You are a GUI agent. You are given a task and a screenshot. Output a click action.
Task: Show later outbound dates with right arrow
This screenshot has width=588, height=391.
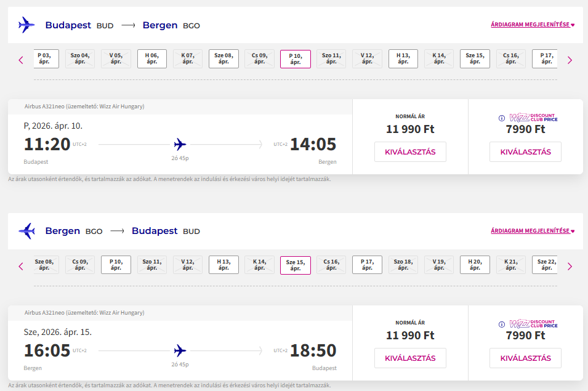570,60
